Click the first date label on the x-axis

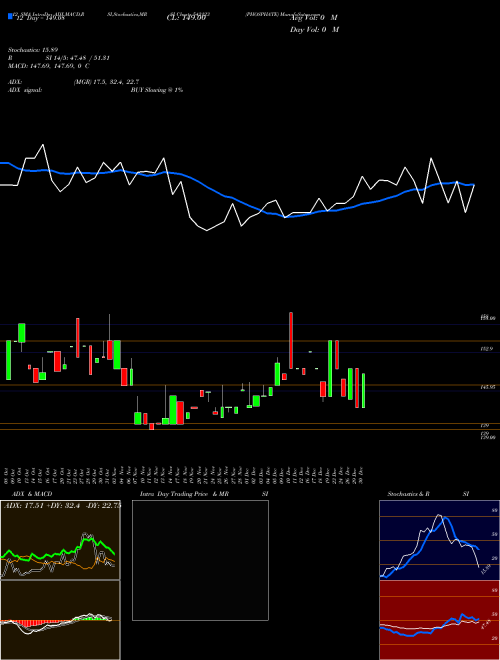pyautogui.click(x=6, y=475)
